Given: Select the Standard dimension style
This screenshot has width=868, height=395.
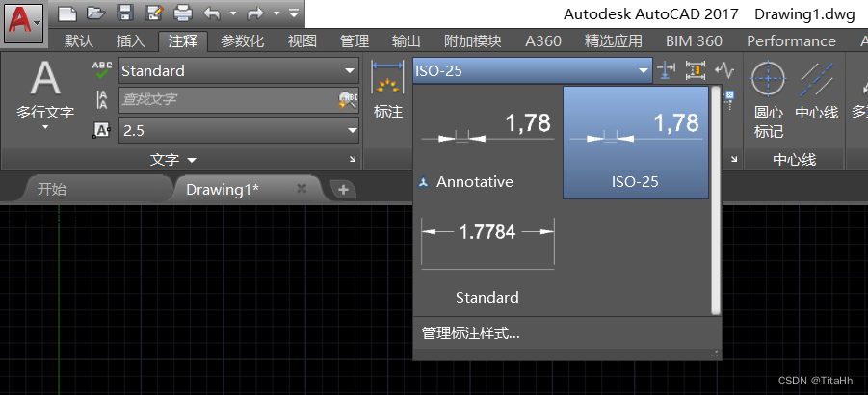Looking at the screenshot, I should pyautogui.click(x=487, y=258).
